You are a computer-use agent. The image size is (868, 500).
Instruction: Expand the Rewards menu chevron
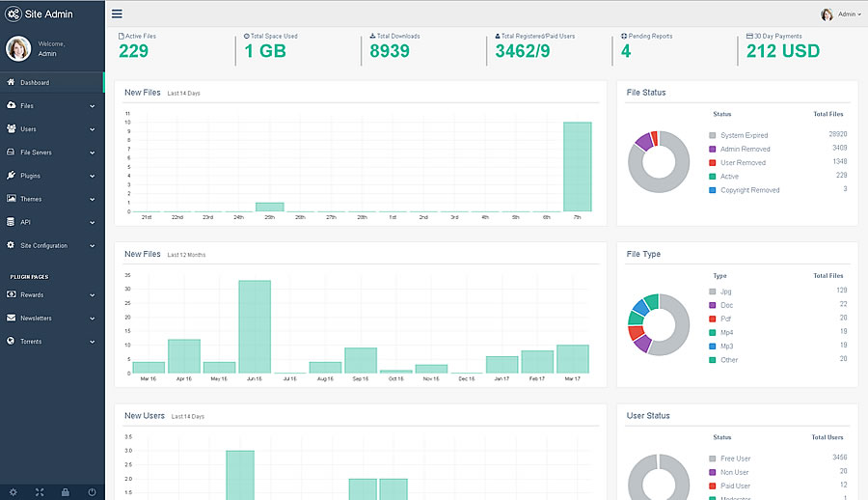[93, 295]
